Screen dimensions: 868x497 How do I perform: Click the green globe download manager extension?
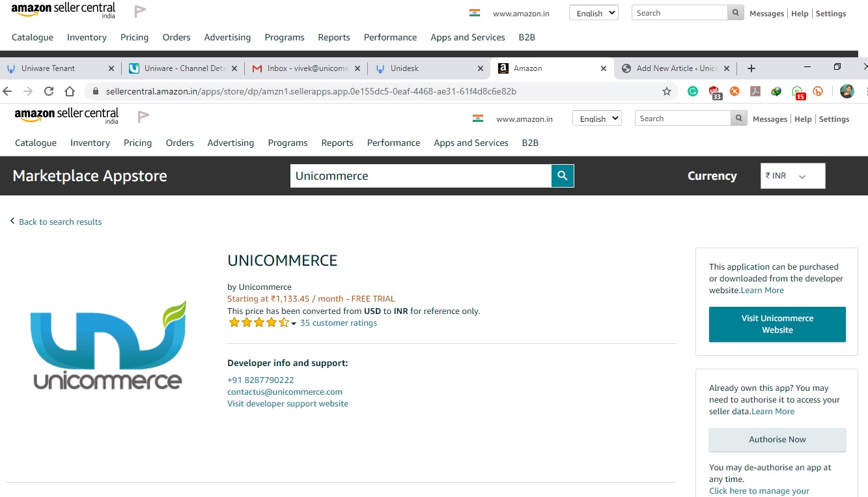776,91
